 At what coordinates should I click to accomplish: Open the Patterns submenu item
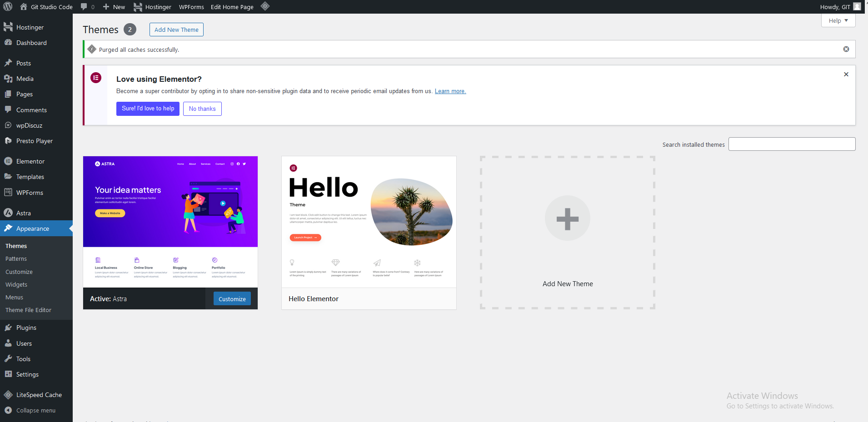point(16,258)
